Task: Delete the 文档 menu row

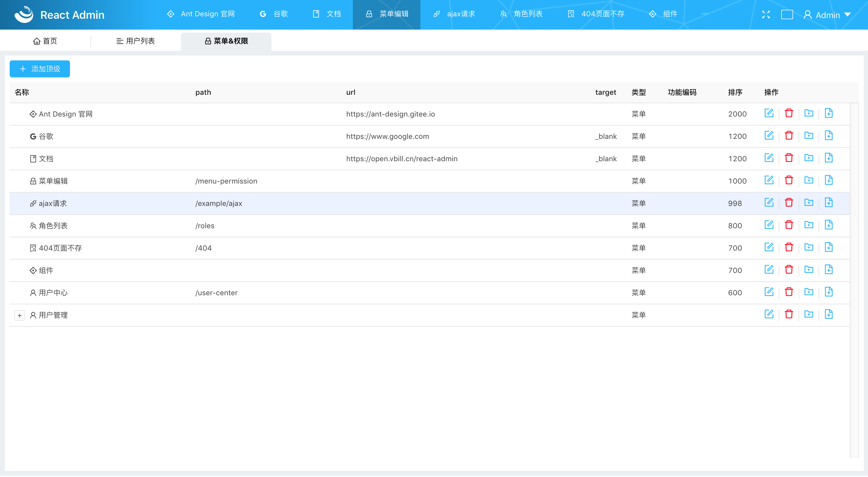Action: [788, 158]
